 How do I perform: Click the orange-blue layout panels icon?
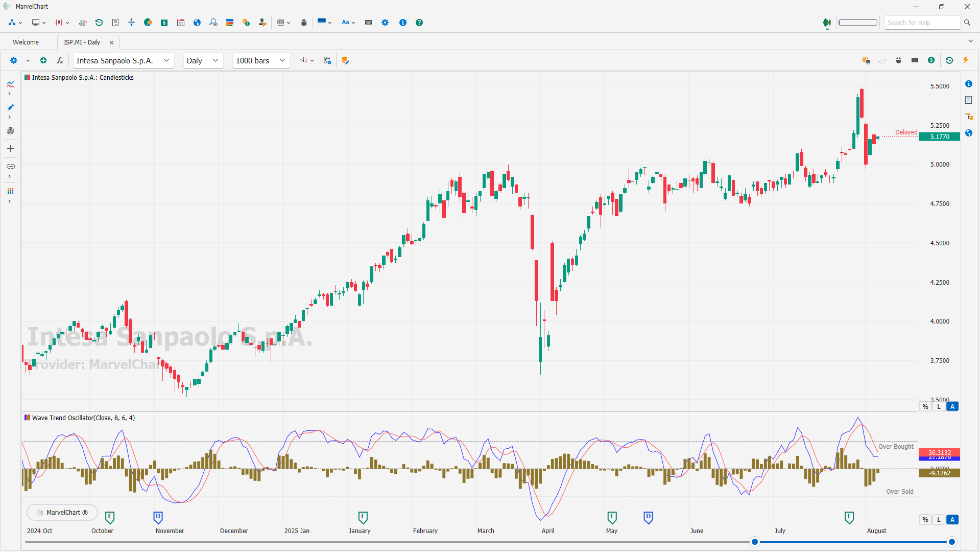[230, 22]
